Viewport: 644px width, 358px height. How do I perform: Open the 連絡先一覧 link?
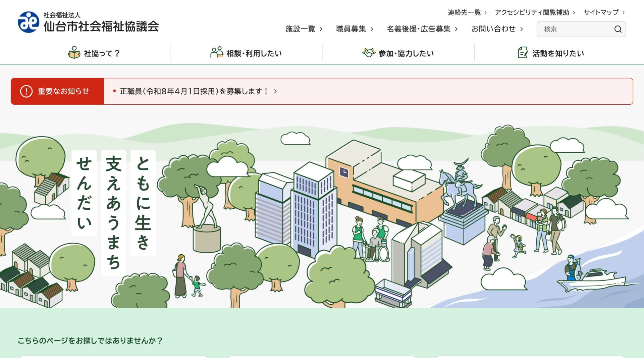(x=467, y=12)
